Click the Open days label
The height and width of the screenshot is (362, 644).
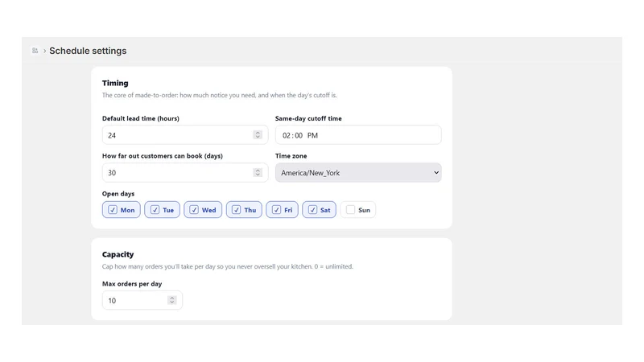(118, 194)
